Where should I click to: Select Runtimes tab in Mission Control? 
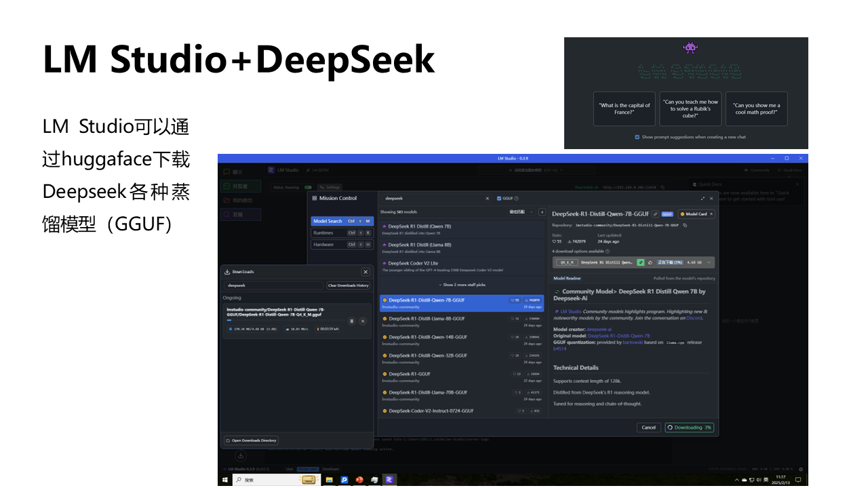click(x=342, y=232)
